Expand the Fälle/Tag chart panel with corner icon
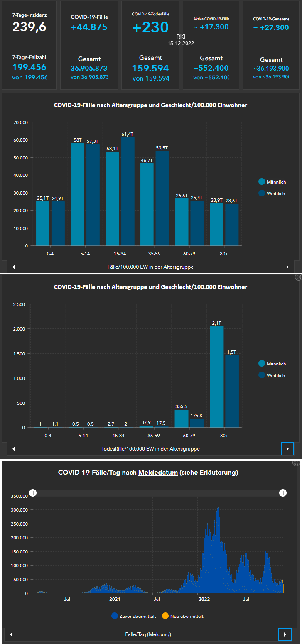 pyautogui.click(x=298, y=463)
